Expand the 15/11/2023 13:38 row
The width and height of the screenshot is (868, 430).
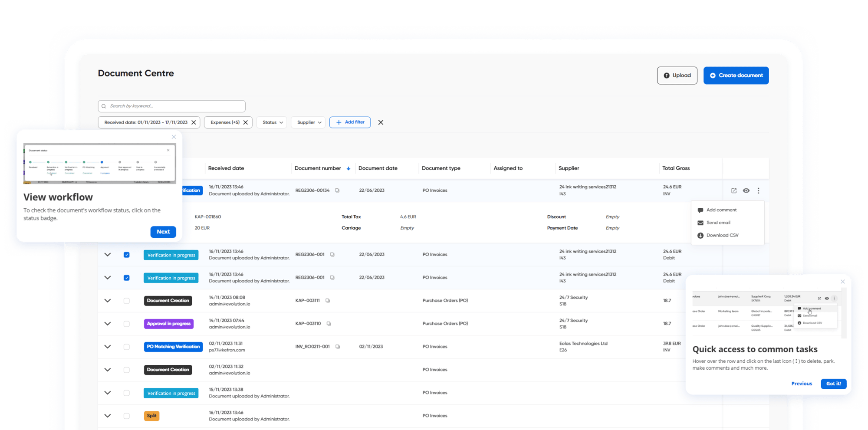click(108, 393)
